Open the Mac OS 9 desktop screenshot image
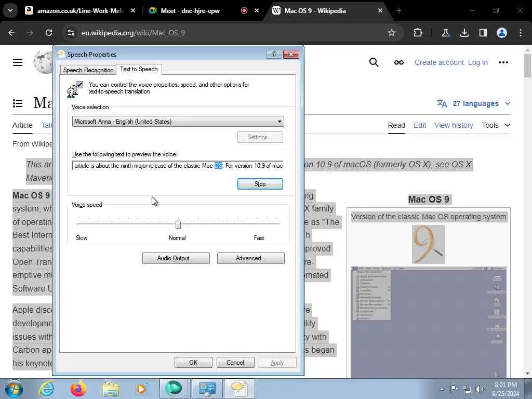532x399 pixels. tap(429, 322)
